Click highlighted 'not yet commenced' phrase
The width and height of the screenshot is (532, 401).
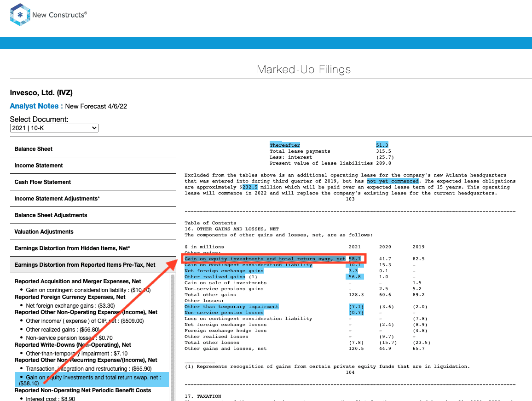pyautogui.click(x=393, y=181)
